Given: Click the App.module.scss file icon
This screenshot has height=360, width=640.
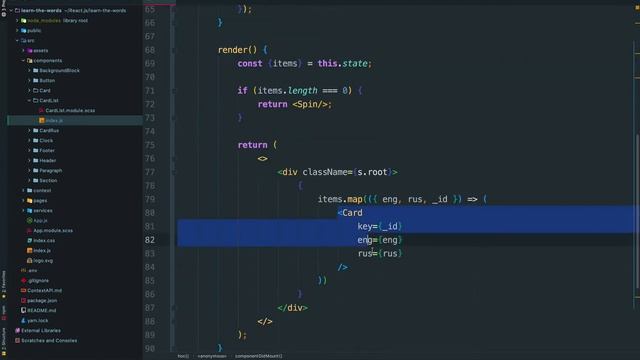Looking at the screenshot, I should [29, 231].
